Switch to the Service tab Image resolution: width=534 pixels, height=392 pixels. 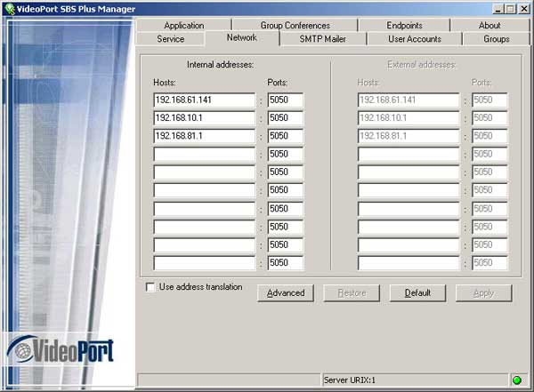[170, 39]
